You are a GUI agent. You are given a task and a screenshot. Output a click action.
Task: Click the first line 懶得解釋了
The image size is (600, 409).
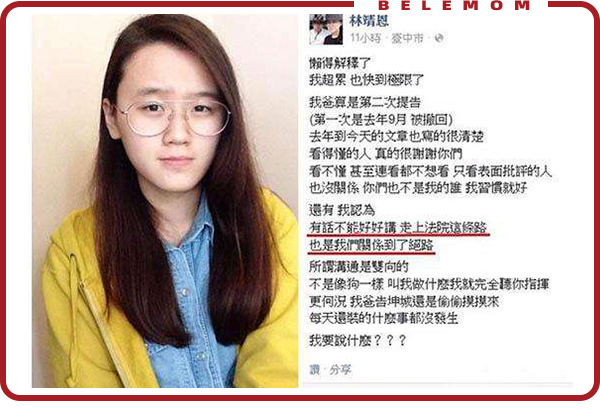pyautogui.click(x=340, y=63)
